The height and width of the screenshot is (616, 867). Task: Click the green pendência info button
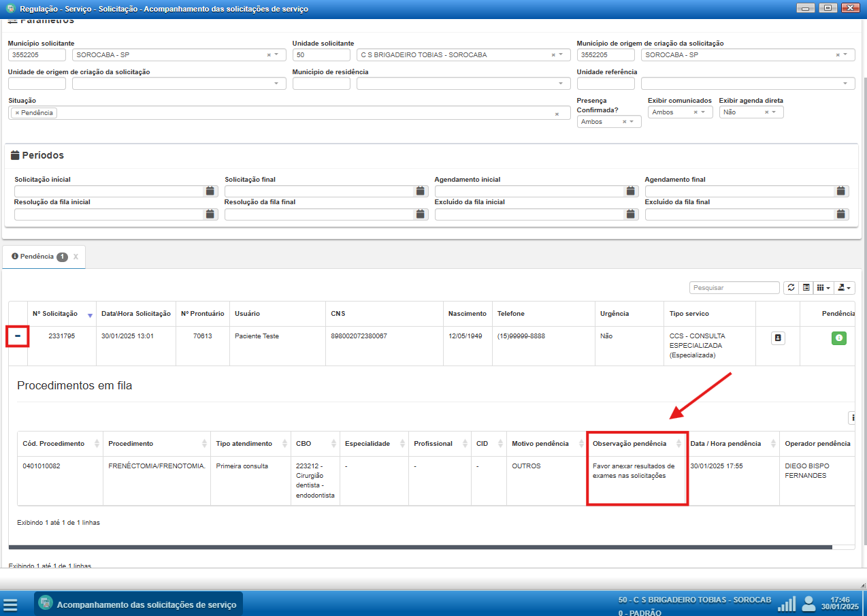pos(838,338)
